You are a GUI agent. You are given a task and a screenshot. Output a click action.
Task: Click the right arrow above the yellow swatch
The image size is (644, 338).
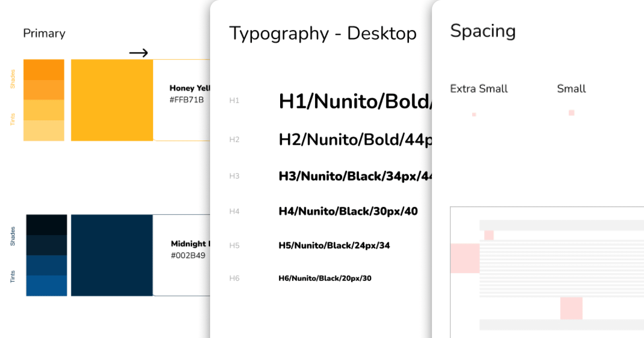click(138, 53)
